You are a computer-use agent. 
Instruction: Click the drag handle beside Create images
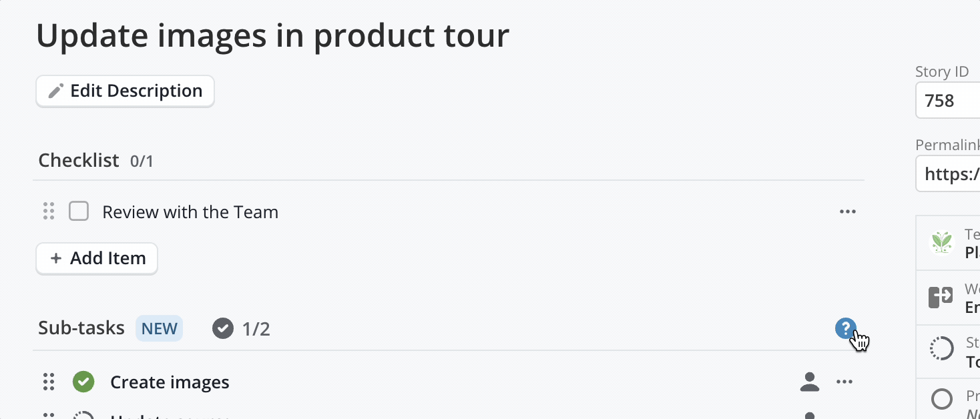click(x=48, y=382)
